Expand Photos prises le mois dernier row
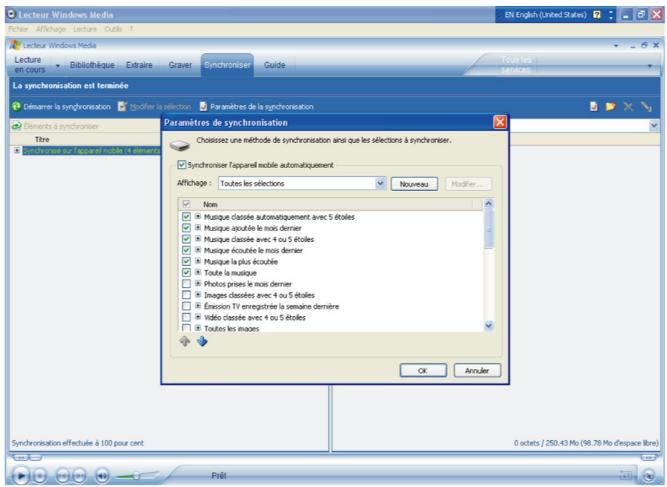 pyautogui.click(x=198, y=283)
